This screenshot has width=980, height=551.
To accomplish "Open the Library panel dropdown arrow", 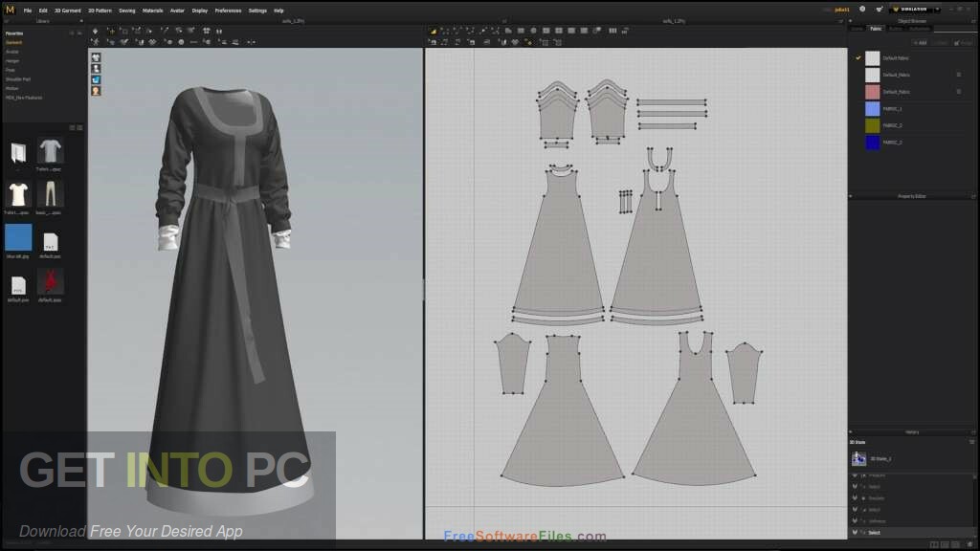I will 81,21.
